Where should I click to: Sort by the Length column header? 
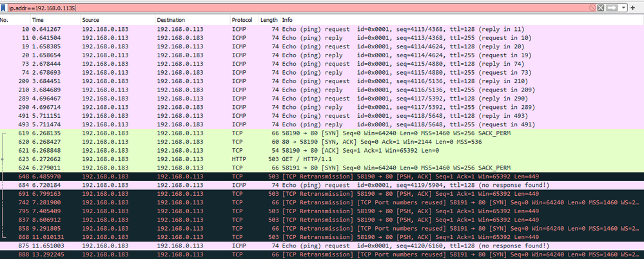pos(269,20)
